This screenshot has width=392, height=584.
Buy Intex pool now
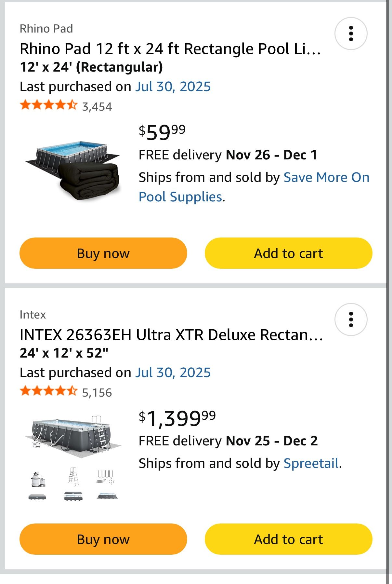coord(103,539)
